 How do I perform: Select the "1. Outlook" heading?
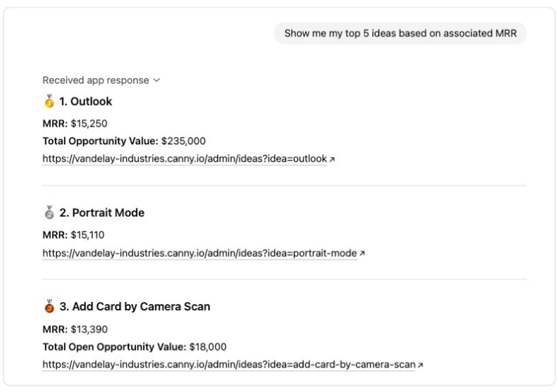pyautogui.click(x=91, y=101)
